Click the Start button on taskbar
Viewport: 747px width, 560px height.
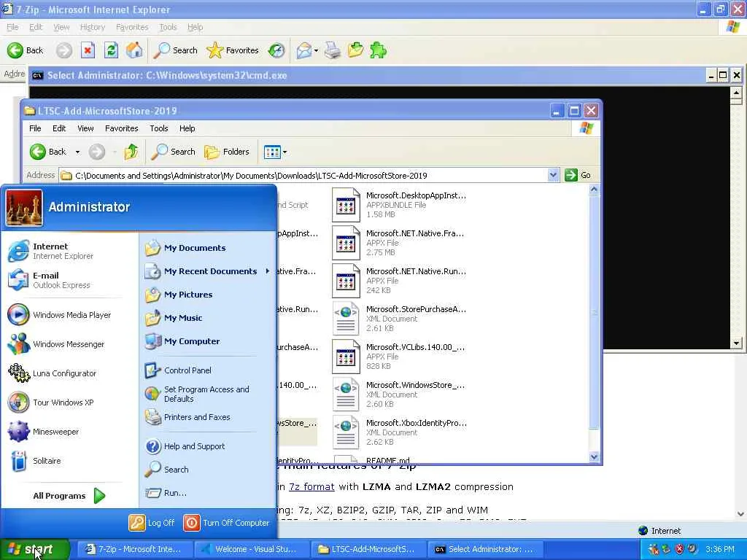pos(35,549)
